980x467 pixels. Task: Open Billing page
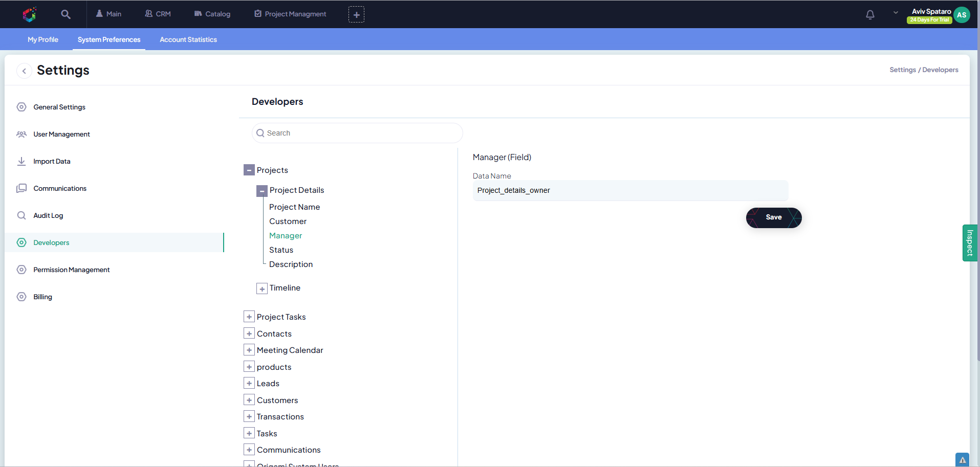[x=42, y=297]
